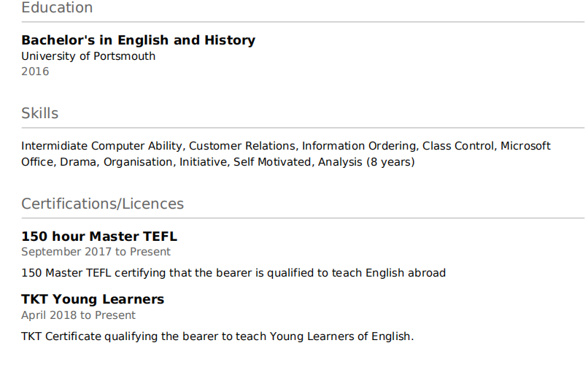Click the "Customer Relations" skill
Viewport: 588px width, 370px height.
click(x=242, y=146)
